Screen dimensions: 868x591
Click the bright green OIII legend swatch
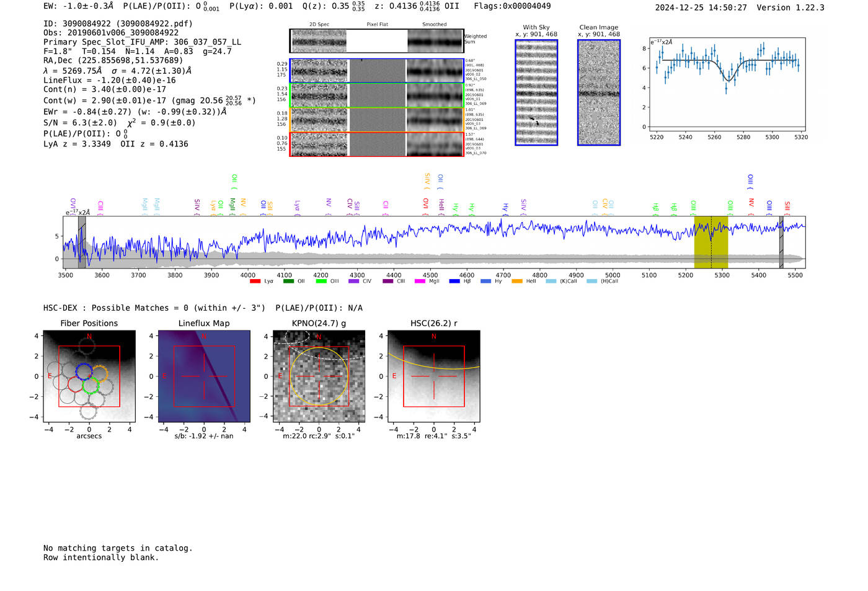pyautogui.click(x=321, y=282)
